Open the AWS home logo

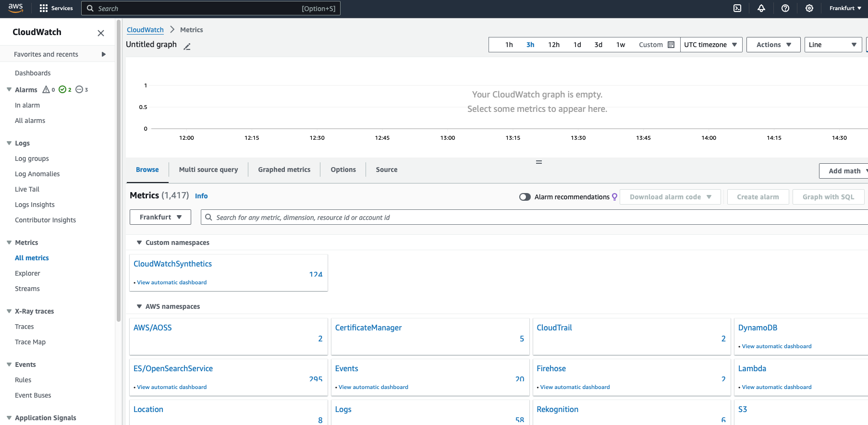pyautogui.click(x=15, y=8)
